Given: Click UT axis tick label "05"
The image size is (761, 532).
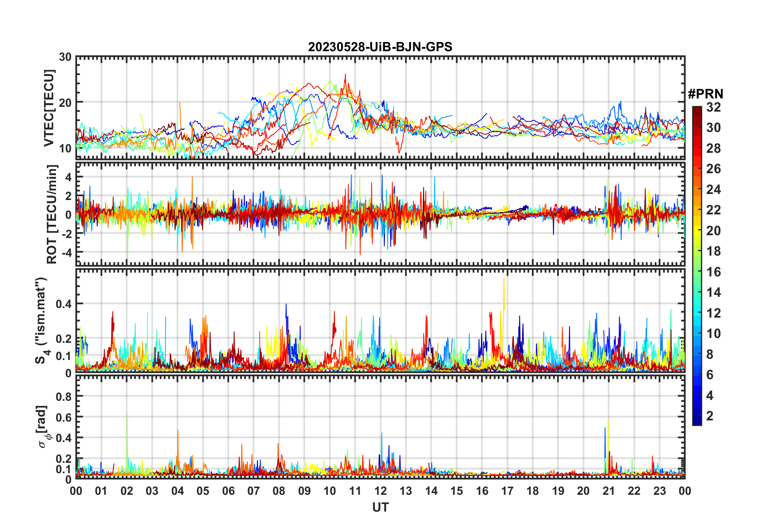Looking at the screenshot, I should pos(203,491).
